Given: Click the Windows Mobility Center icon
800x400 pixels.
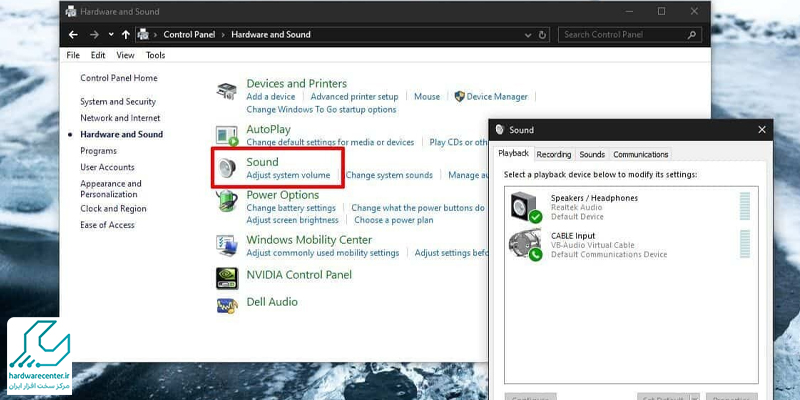Looking at the screenshot, I should pos(227,245).
